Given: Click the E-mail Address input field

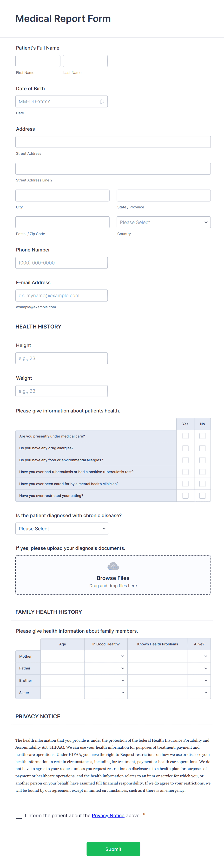Looking at the screenshot, I should pos(61,295).
